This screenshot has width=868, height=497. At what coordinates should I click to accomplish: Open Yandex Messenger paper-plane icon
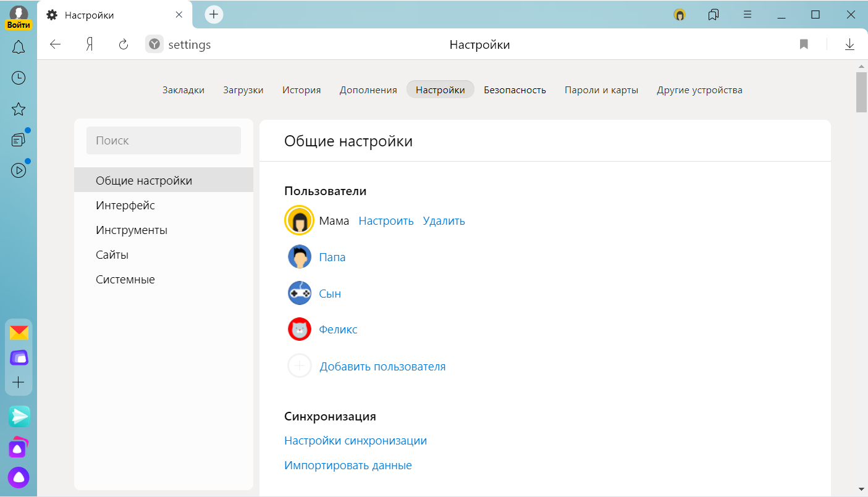tap(19, 417)
